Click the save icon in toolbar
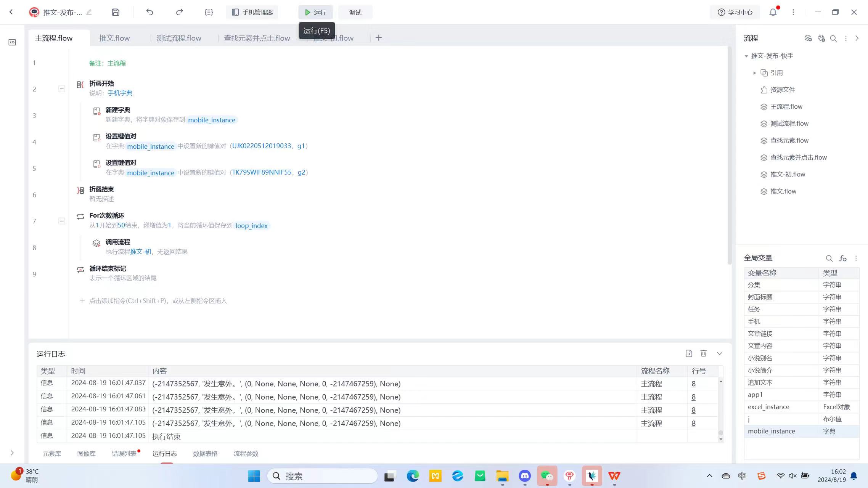 (116, 12)
